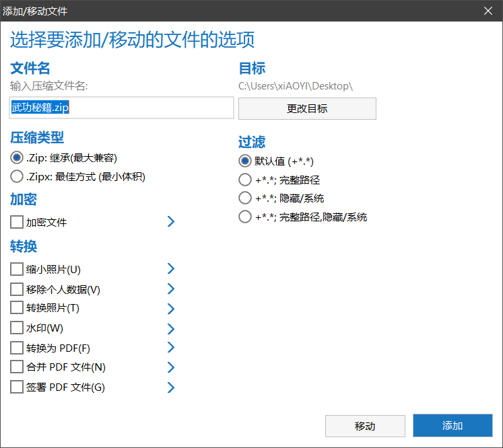Image resolution: width=503 pixels, height=448 pixels.
Task: Click the 移动 button
Action: pyautogui.click(x=365, y=426)
